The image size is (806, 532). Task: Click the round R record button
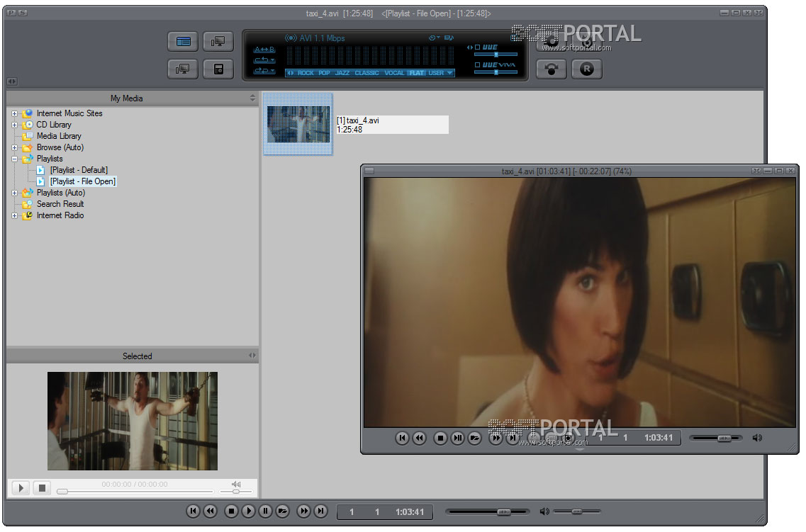tap(586, 69)
